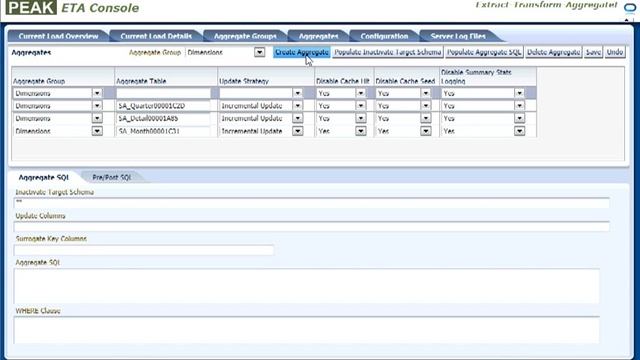Viewport: 640px width, 360px height.
Task: Go to the Configuration tab
Action: click(384, 36)
